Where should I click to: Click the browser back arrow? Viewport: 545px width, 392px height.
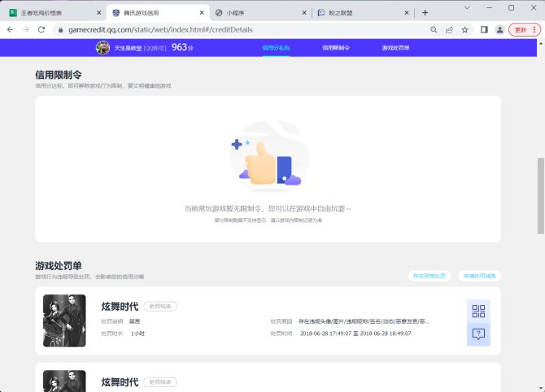coord(11,29)
